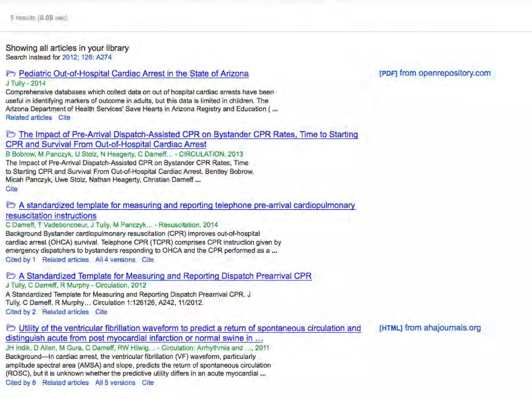532x399 pixels.
Task: Cite the Bobrow Circulation 2013 article
Action: pyautogui.click(x=12, y=189)
